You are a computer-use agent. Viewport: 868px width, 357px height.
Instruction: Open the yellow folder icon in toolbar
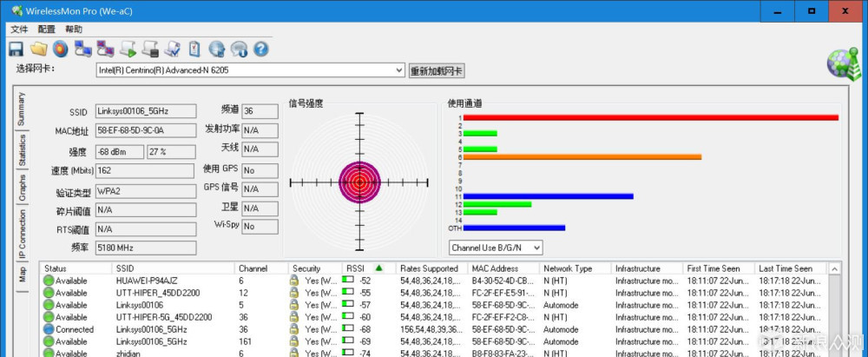coord(38,50)
